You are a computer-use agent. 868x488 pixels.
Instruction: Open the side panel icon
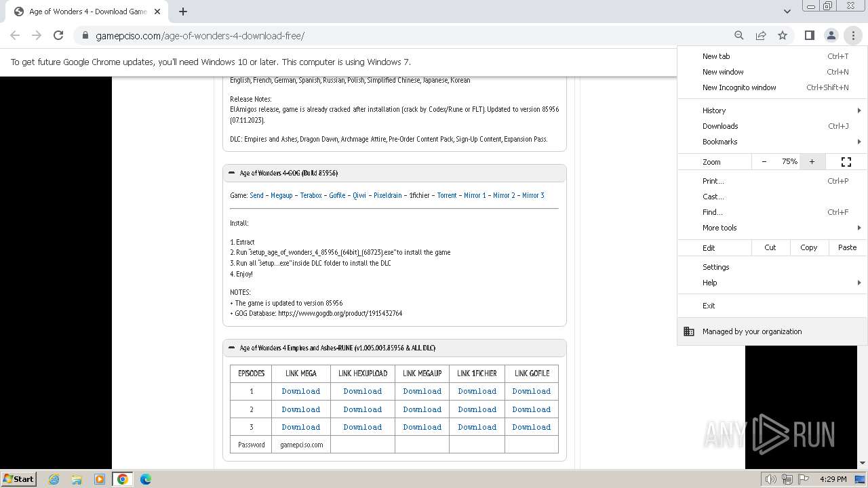(x=809, y=35)
